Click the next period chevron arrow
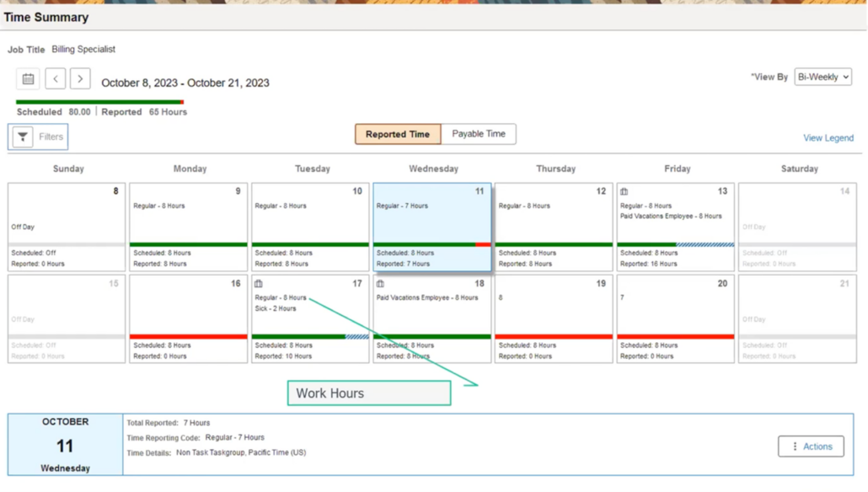The width and height of the screenshot is (868, 492). click(x=80, y=78)
